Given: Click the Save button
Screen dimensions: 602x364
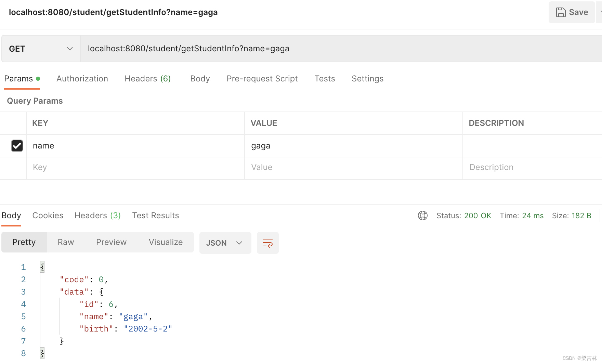Looking at the screenshot, I should tap(572, 12).
